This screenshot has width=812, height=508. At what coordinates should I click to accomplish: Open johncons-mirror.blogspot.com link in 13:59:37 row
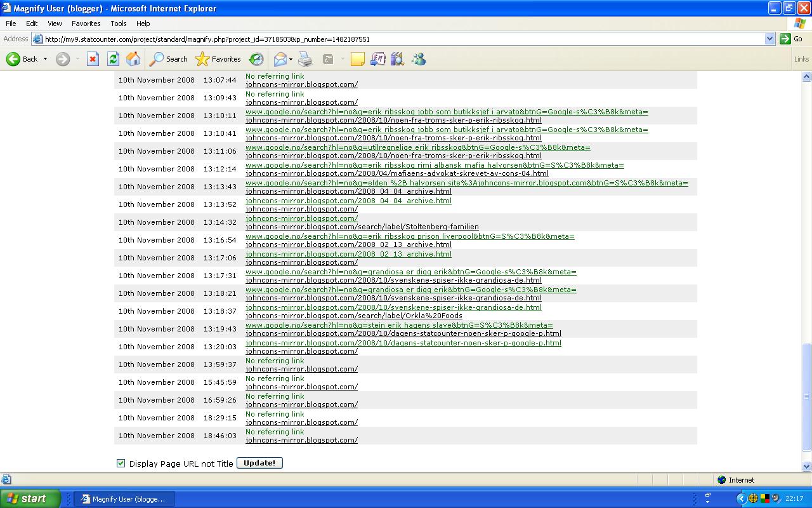pos(301,369)
